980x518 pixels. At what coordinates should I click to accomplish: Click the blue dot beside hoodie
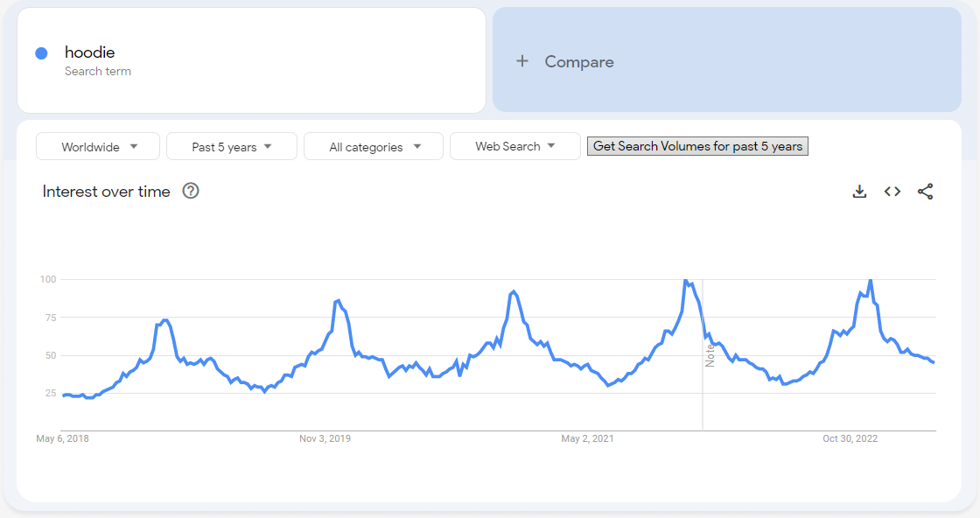(x=41, y=53)
